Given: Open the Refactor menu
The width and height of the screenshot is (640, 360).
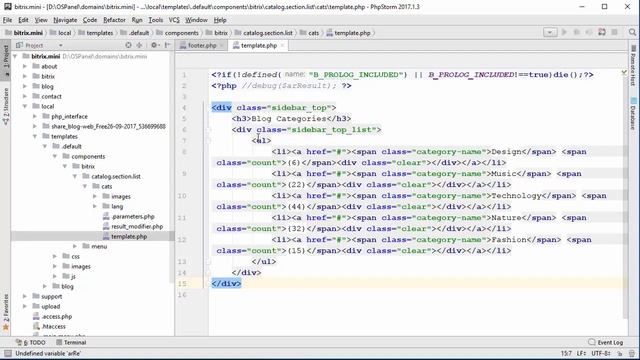Looking at the screenshot, I should click(x=114, y=20).
